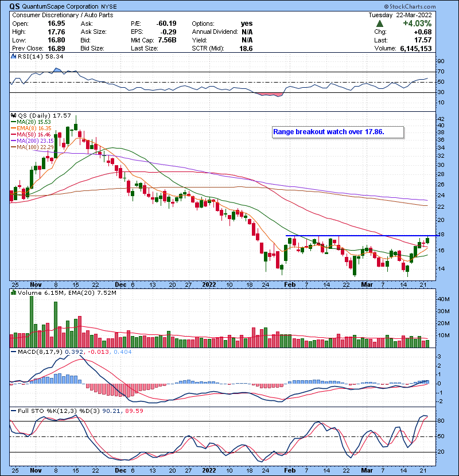Click the MA(50) 16.46 legend entry
The height and width of the screenshot is (476, 459).
pyautogui.click(x=30, y=134)
